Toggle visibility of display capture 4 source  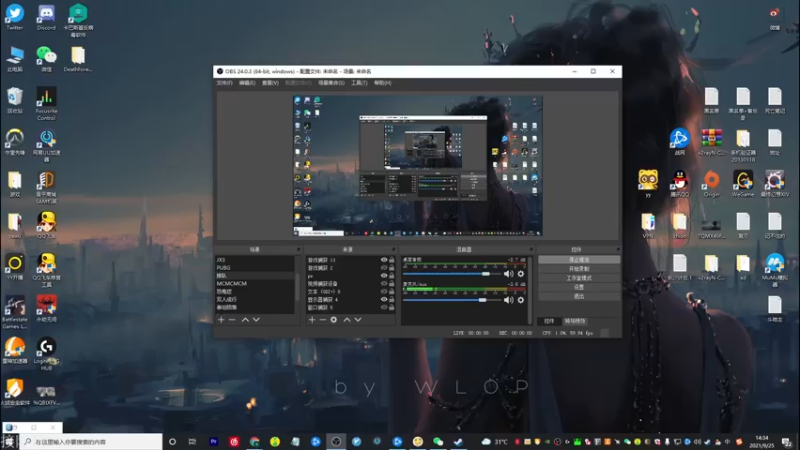click(x=384, y=299)
